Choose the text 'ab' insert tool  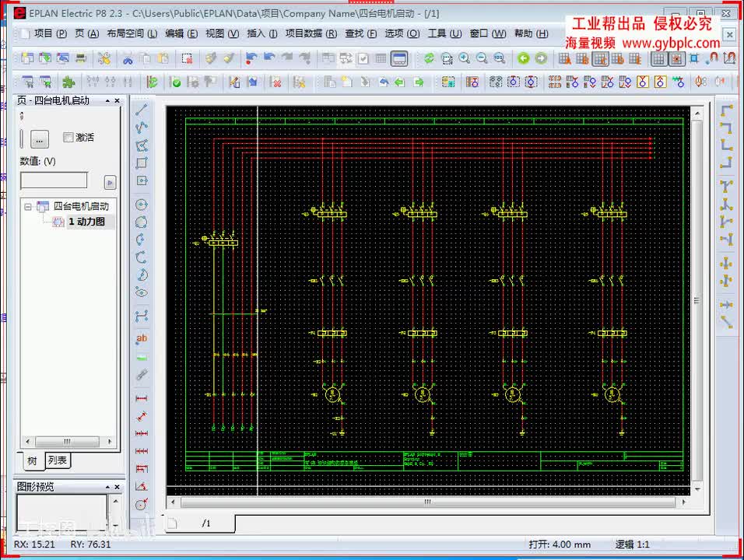[142, 338]
